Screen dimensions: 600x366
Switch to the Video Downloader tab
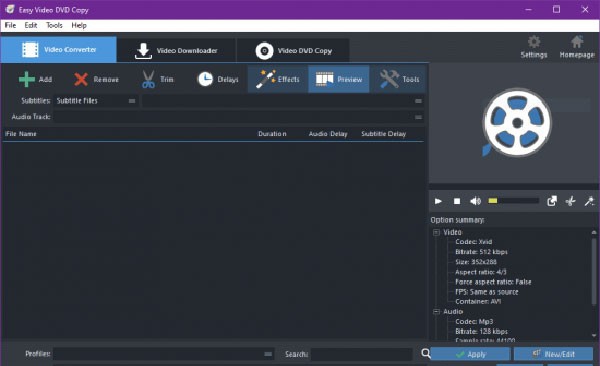click(176, 50)
